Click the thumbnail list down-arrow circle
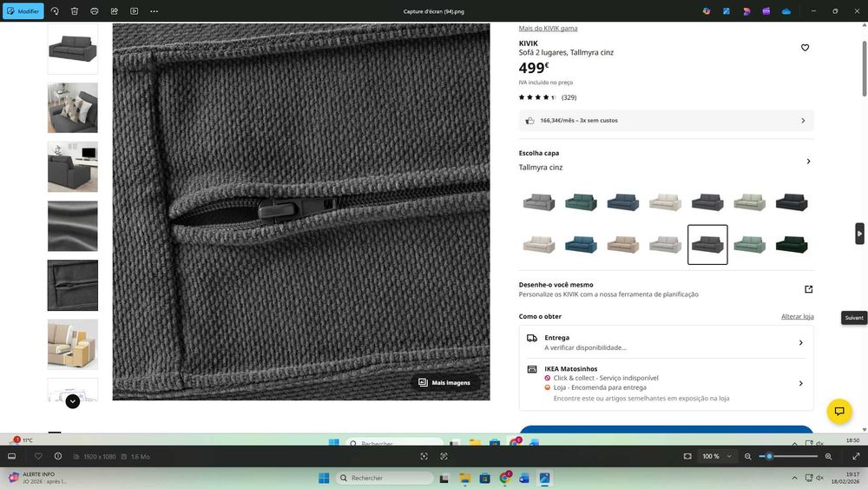 tap(73, 401)
